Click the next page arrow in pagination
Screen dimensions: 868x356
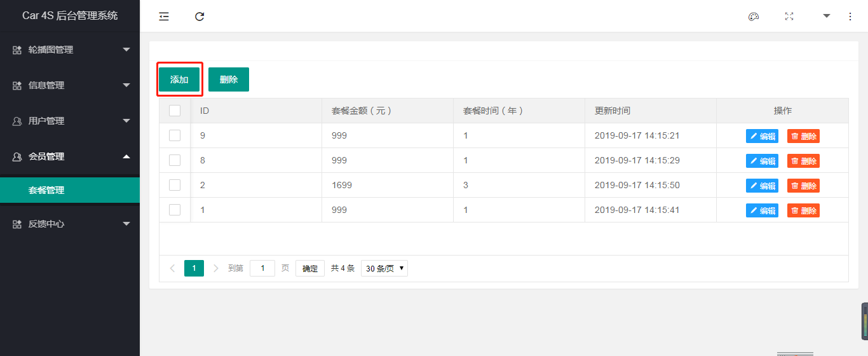point(216,268)
